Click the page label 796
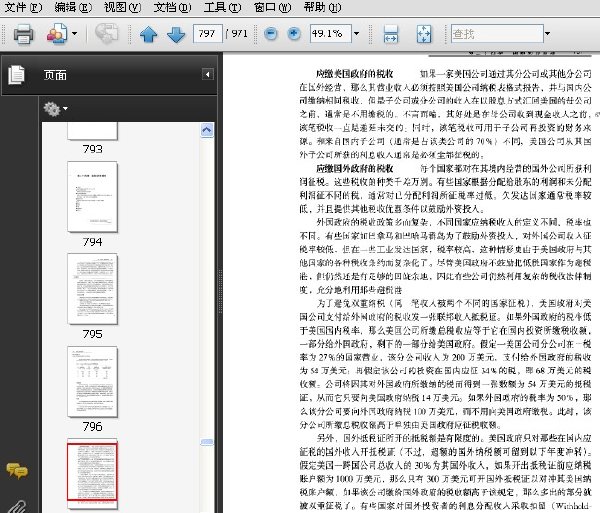Image resolution: width=600 pixels, height=513 pixels. 92,426
